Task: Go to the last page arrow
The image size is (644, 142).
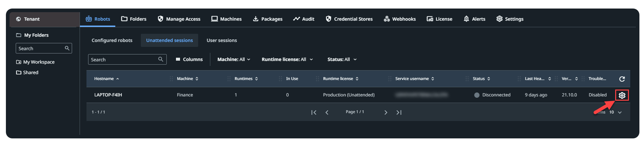Action: pyautogui.click(x=399, y=112)
